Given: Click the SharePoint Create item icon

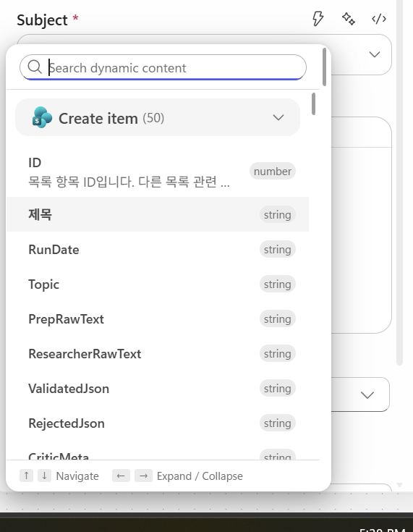Looking at the screenshot, I should [42, 117].
